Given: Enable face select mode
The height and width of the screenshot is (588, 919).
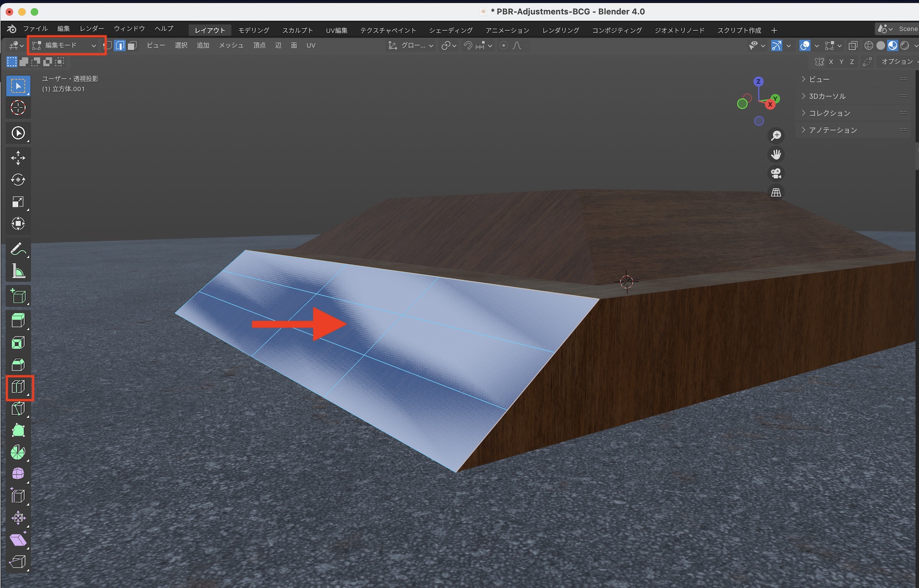Looking at the screenshot, I should click(x=132, y=45).
